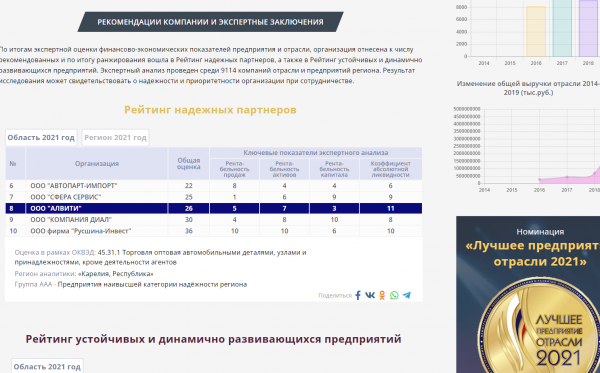Switch to "Регион 2021 год" tab
This screenshot has height=373, width=600.
point(115,137)
